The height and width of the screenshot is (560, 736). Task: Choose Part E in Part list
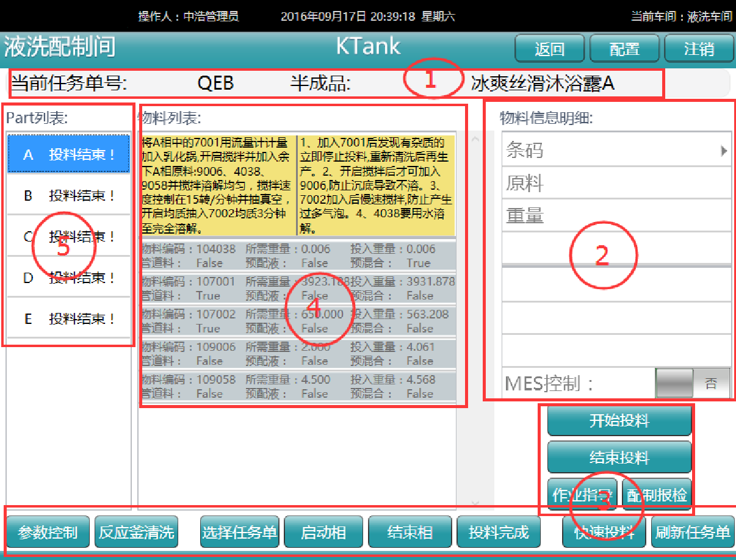68,318
